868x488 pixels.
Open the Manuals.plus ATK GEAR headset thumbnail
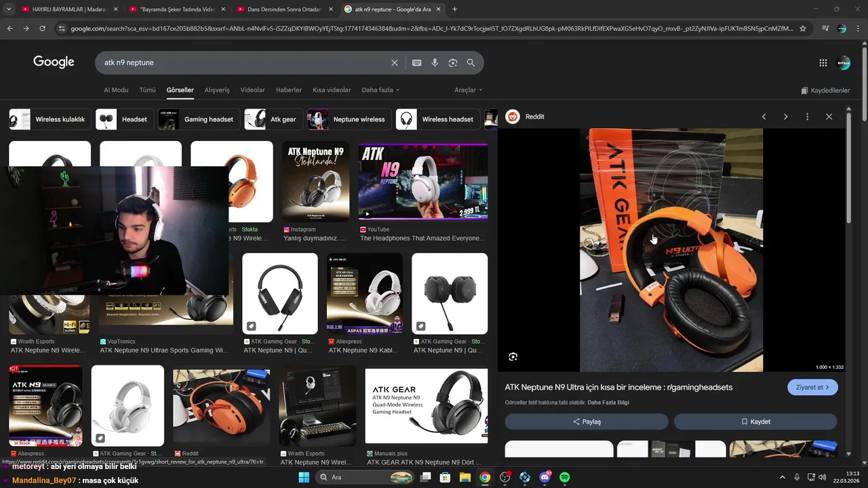pyautogui.click(x=427, y=406)
